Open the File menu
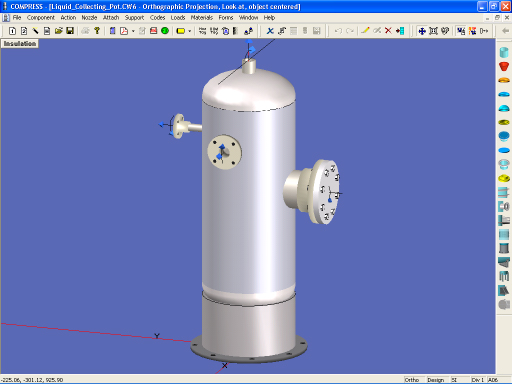The height and width of the screenshot is (384, 512). pyautogui.click(x=17, y=18)
